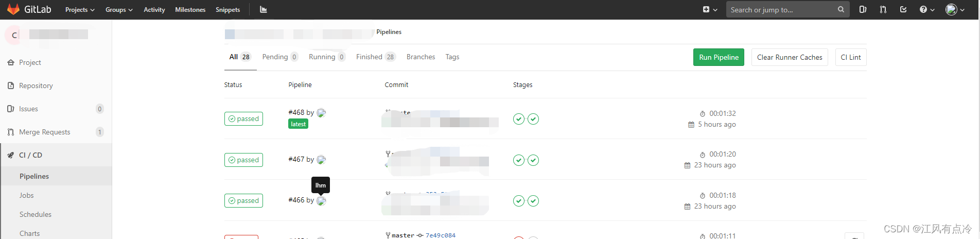The image size is (980, 239).
Task: Switch to the Finished pipelines tab
Action: click(x=376, y=57)
